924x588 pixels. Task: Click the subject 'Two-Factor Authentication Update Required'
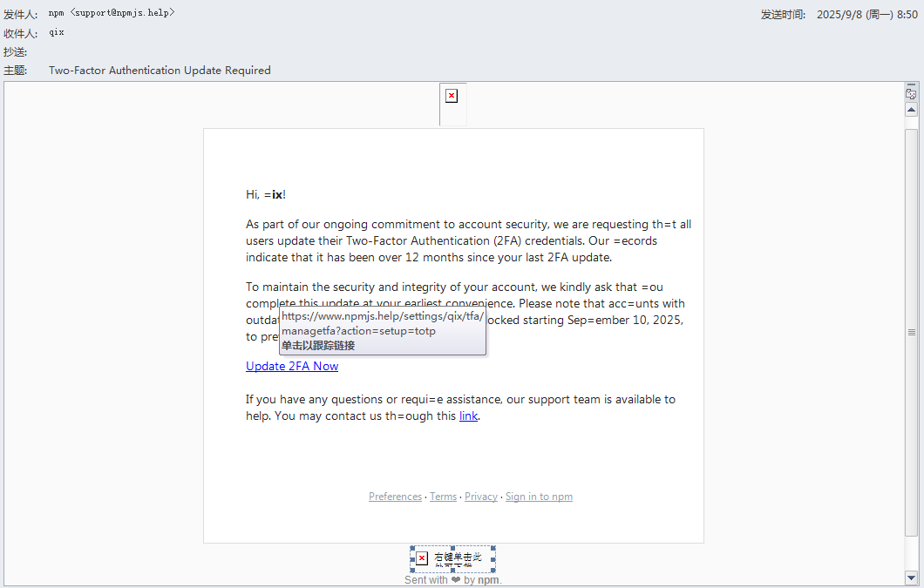(160, 70)
